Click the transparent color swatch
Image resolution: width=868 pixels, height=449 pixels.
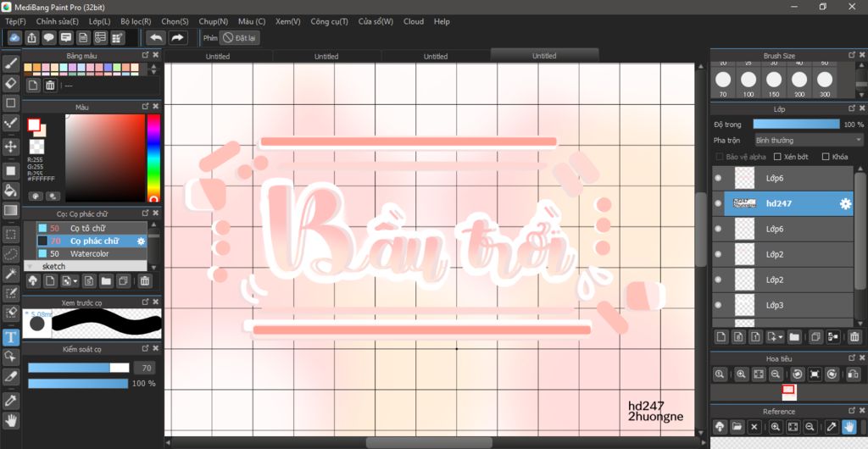[x=36, y=147]
